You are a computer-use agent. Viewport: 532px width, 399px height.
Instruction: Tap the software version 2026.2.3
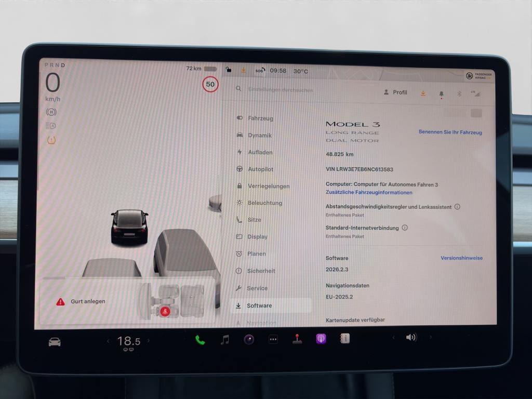[x=337, y=270]
